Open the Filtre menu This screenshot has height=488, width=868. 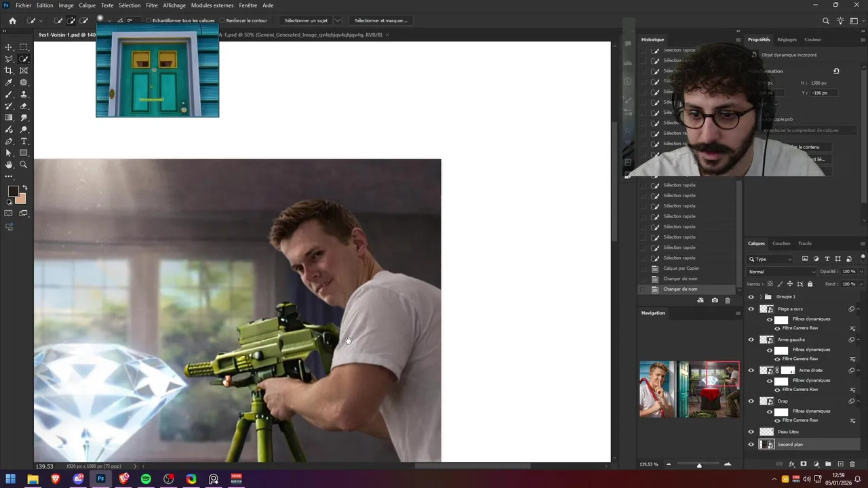coord(152,5)
